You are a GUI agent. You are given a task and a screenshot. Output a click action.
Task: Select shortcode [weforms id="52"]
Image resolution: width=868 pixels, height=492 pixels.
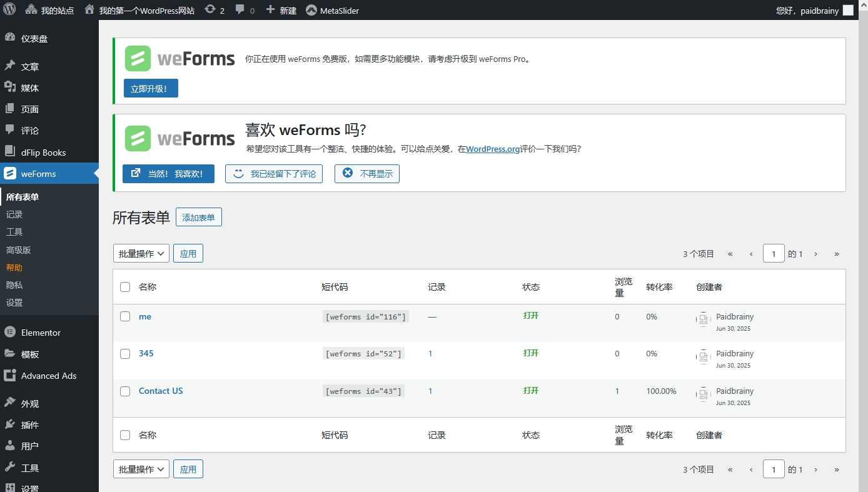[363, 354]
